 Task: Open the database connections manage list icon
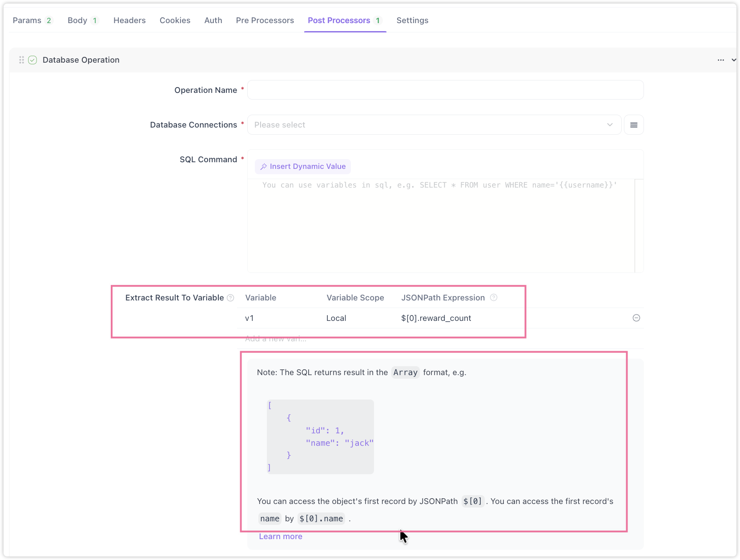click(x=634, y=125)
